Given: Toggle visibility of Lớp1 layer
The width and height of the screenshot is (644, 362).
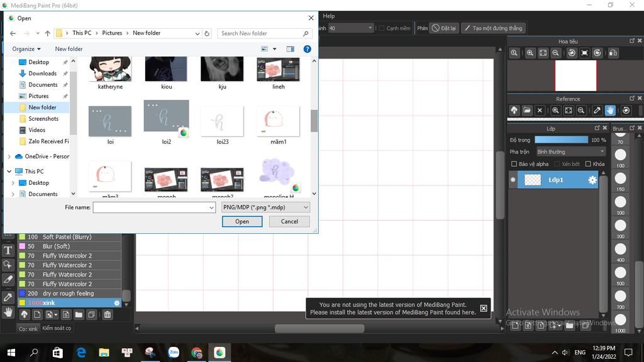Looking at the screenshot, I should pyautogui.click(x=513, y=180).
